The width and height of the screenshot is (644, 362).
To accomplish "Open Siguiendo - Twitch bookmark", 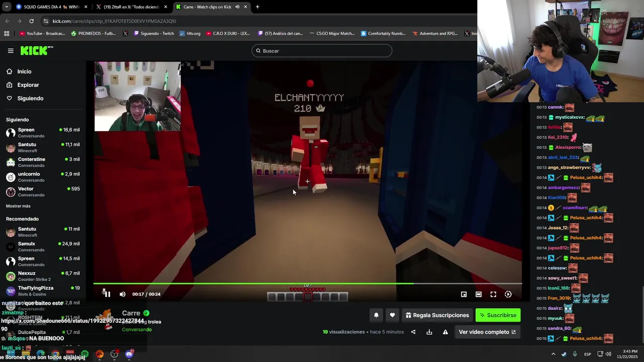I will point(153,34).
